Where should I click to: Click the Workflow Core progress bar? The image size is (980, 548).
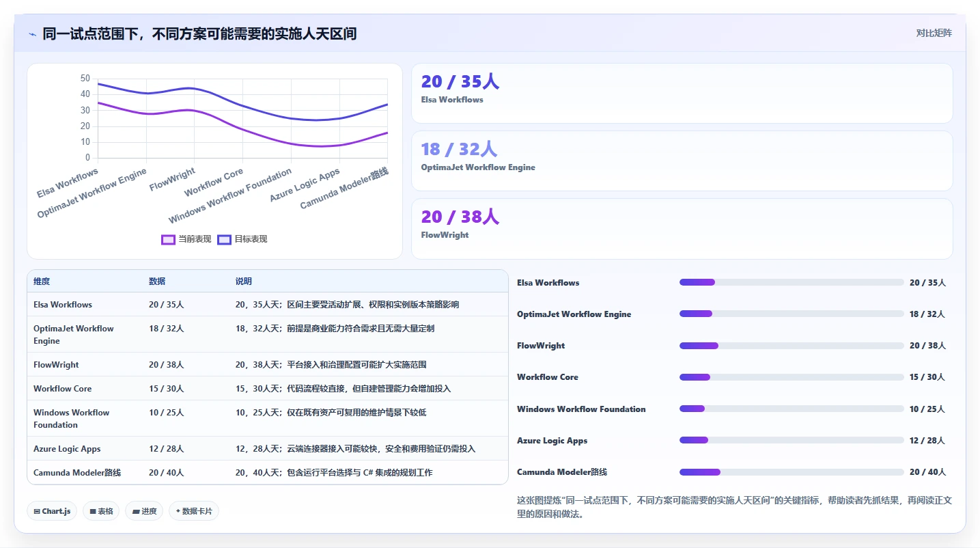(792, 377)
